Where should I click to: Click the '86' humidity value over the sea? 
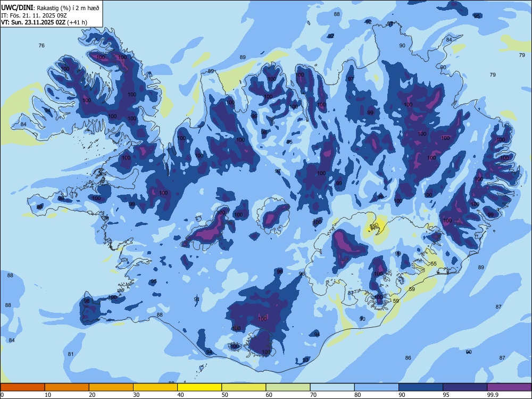[x=408, y=358]
